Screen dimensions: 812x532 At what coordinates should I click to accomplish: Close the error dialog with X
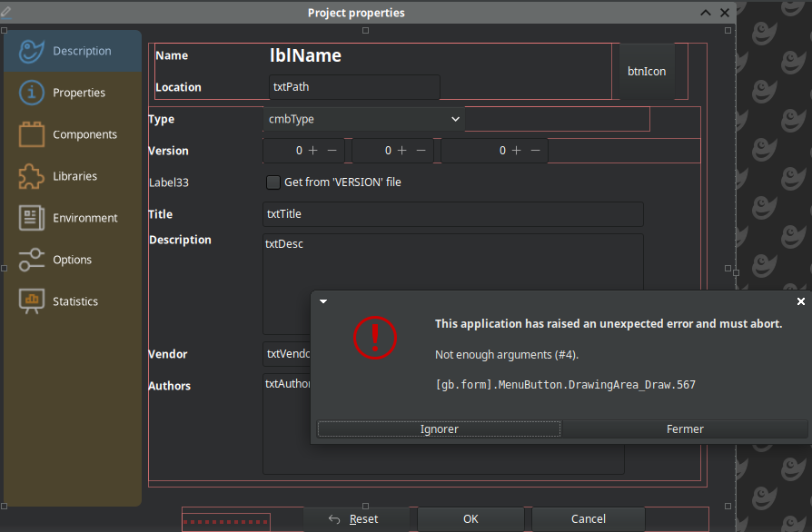pyautogui.click(x=800, y=300)
